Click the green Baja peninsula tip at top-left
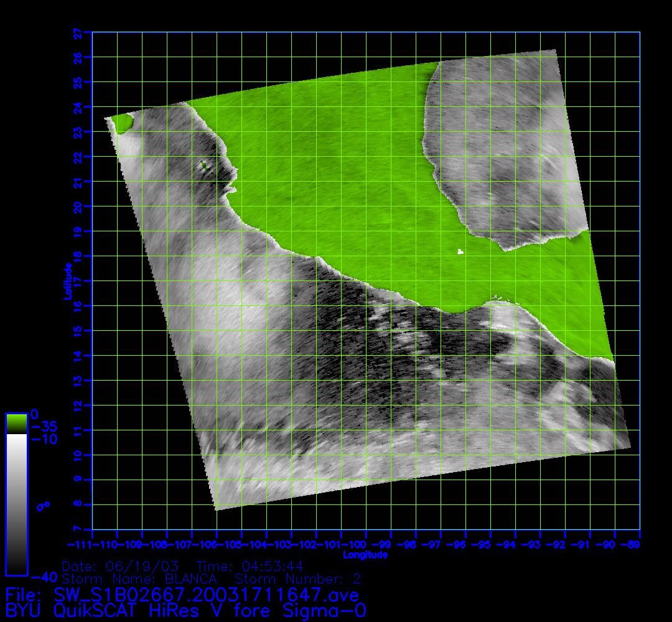The width and height of the screenshot is (672, 622). 123,122
